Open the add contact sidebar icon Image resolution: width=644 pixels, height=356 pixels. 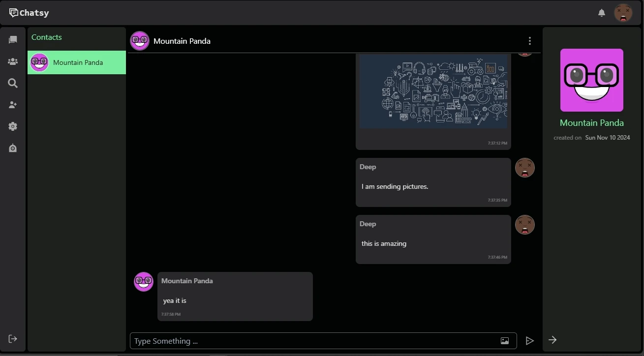tap(13, 105)
